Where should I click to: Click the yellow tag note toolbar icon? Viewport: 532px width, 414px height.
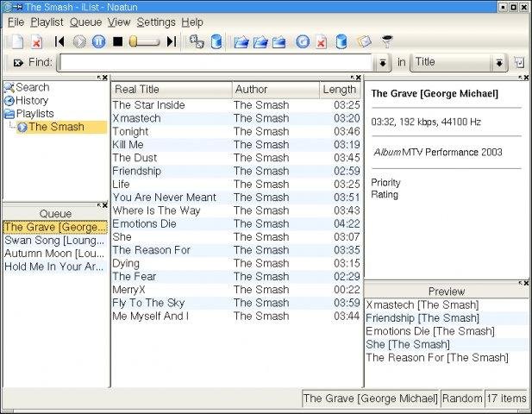tap(364, 41)
